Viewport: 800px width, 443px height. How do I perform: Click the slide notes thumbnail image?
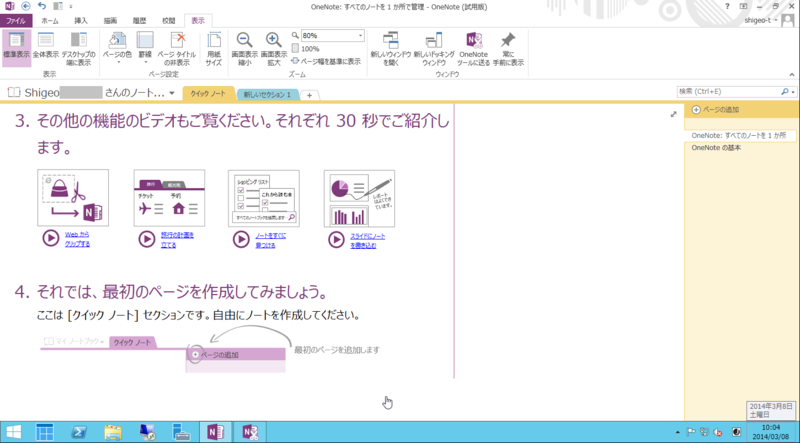[x=359, y=198]
